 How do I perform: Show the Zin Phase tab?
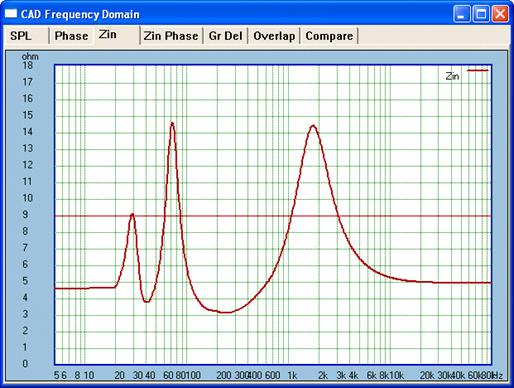point(171,36)
